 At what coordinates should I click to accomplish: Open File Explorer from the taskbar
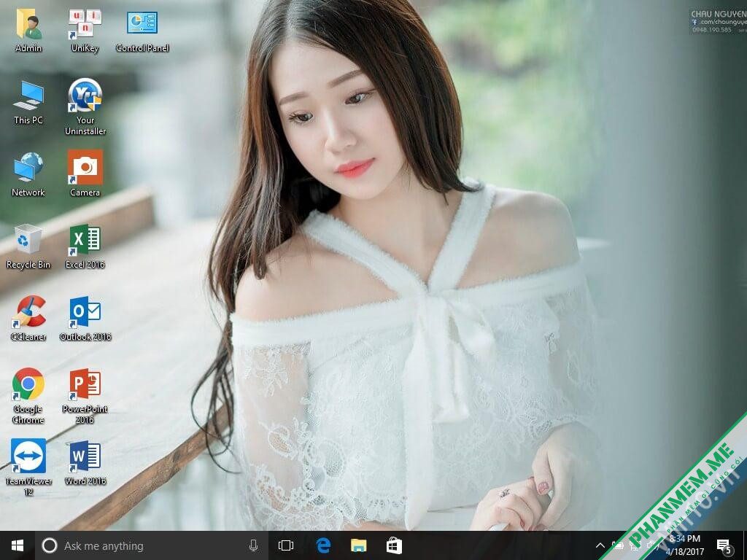point(359,545)
